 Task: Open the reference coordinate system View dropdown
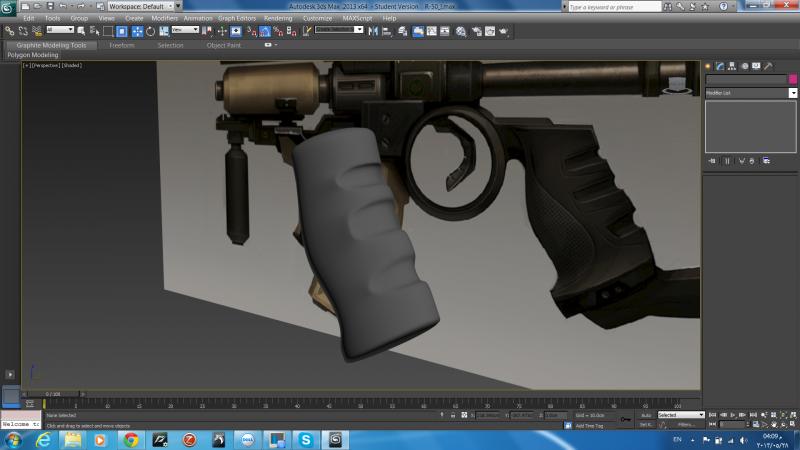pos(185,30)
